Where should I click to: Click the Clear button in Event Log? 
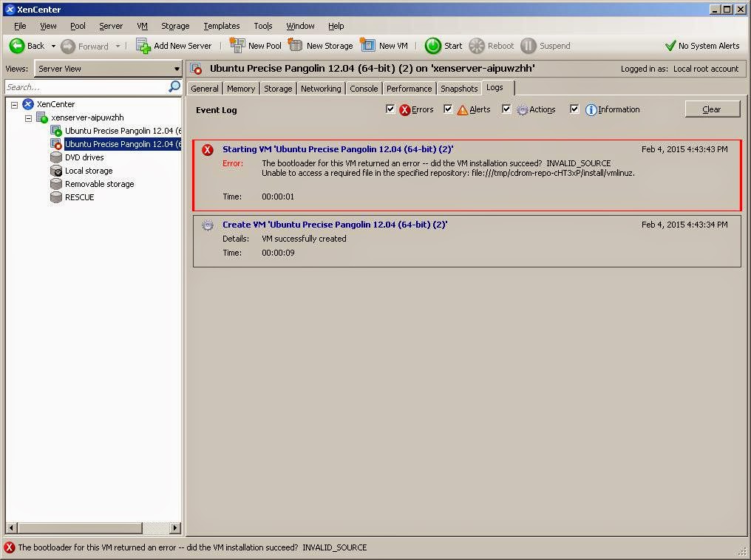point(713,109)
